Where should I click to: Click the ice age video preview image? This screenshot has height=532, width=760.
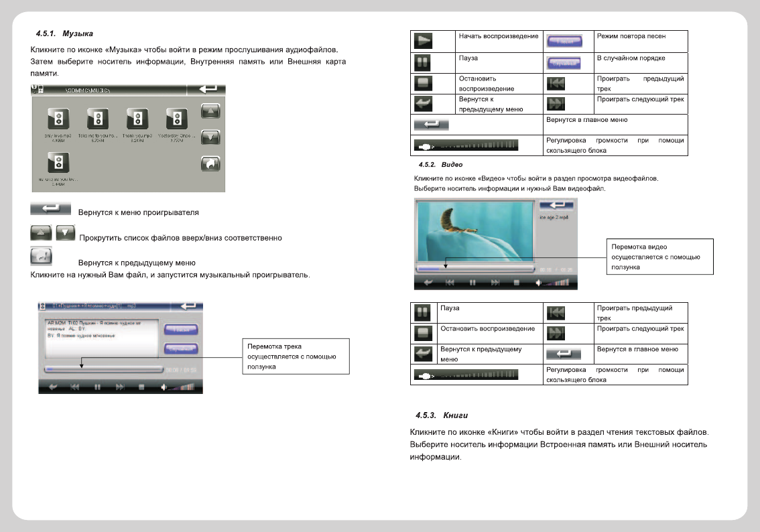pos(474,230)
